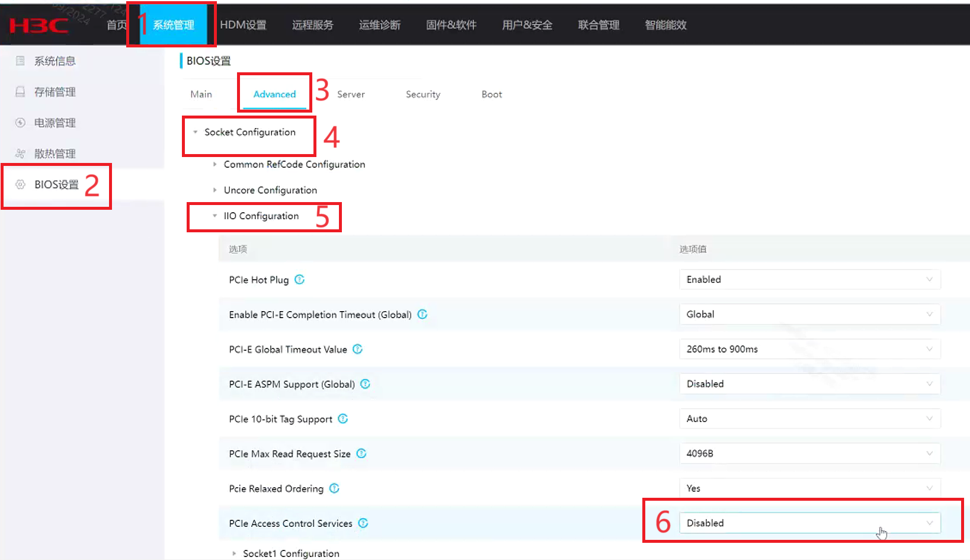This screenshot has height=560, width=970.
Task: Open the 首页 top menu
Action: pyautogui.click(x=117, y=25)
